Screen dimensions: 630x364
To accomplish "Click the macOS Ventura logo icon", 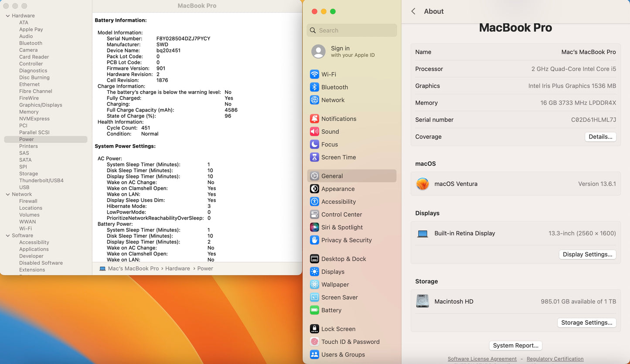I will [422, 184].
